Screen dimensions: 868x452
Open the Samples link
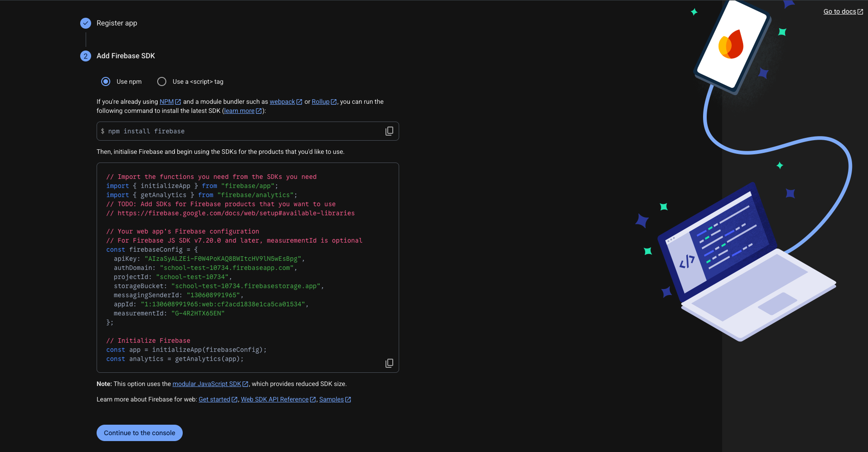[332, 399]
